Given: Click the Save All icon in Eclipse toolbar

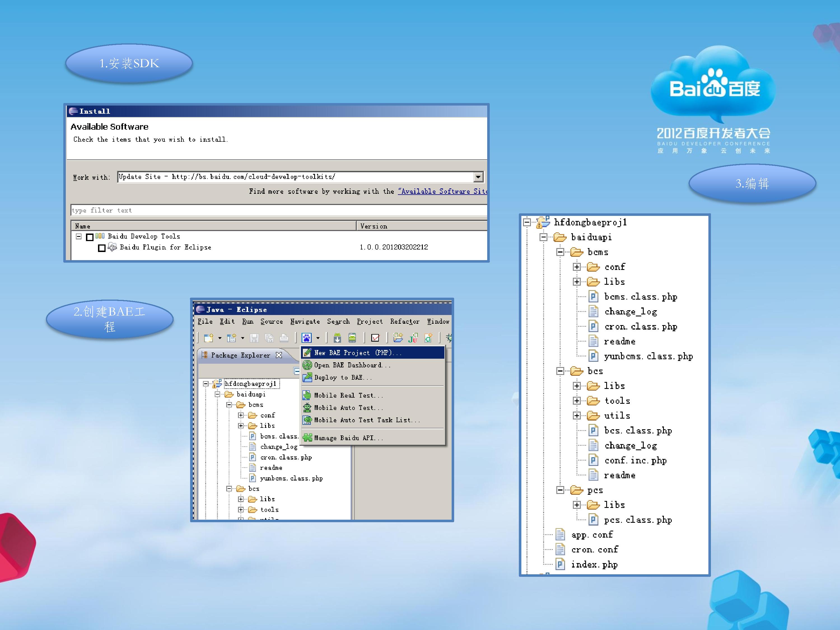Looking at the screenshot, I should 269,338.
